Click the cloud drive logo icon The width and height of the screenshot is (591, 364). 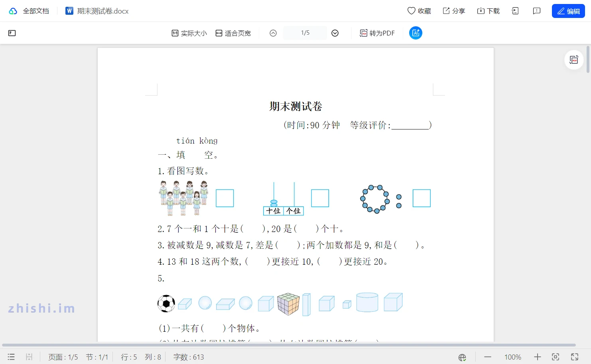point(13,11)
